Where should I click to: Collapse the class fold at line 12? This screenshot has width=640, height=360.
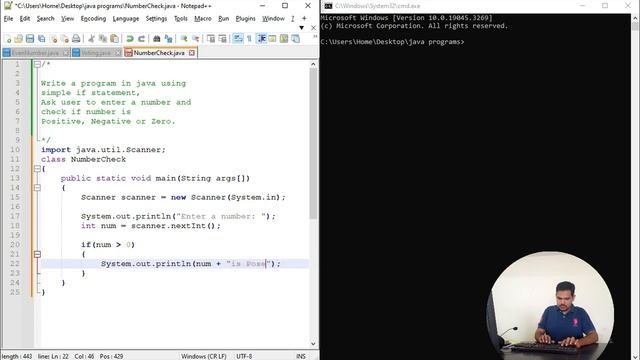pyautogui.click(x=37, y=169)
